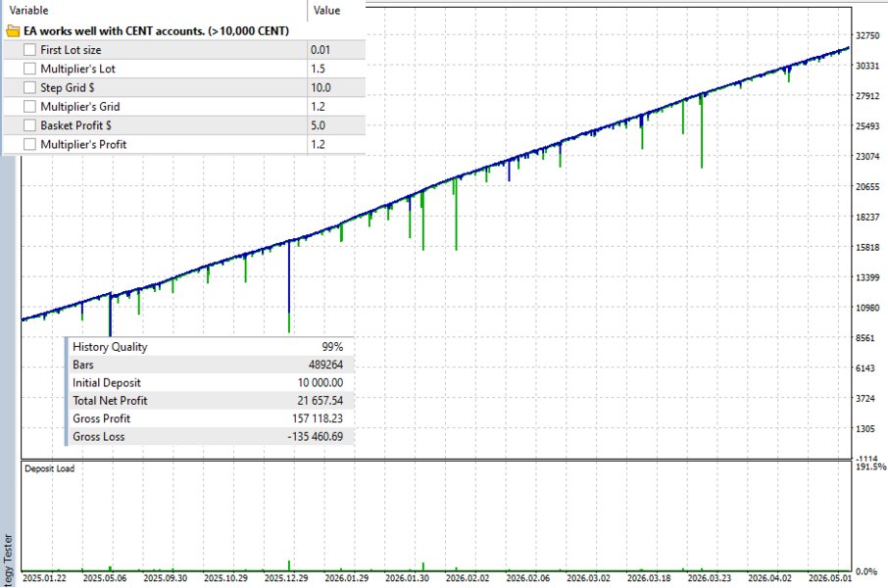Check the Step Grid $ checkbox
The width and height of the screenshot is (888, 588).
29,87
